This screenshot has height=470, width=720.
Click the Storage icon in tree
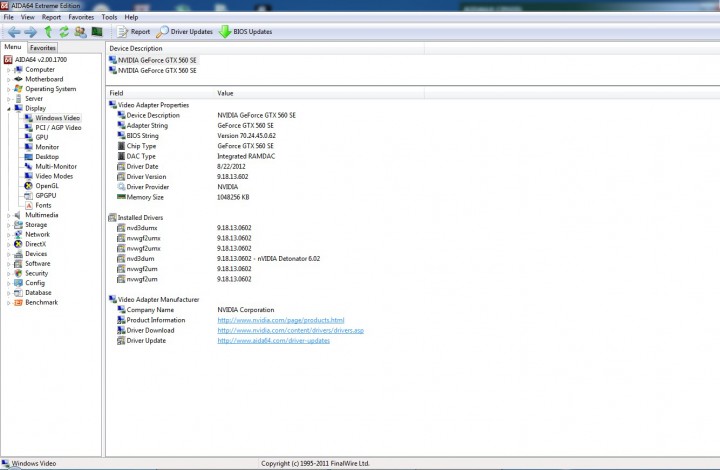coord(18,225)
